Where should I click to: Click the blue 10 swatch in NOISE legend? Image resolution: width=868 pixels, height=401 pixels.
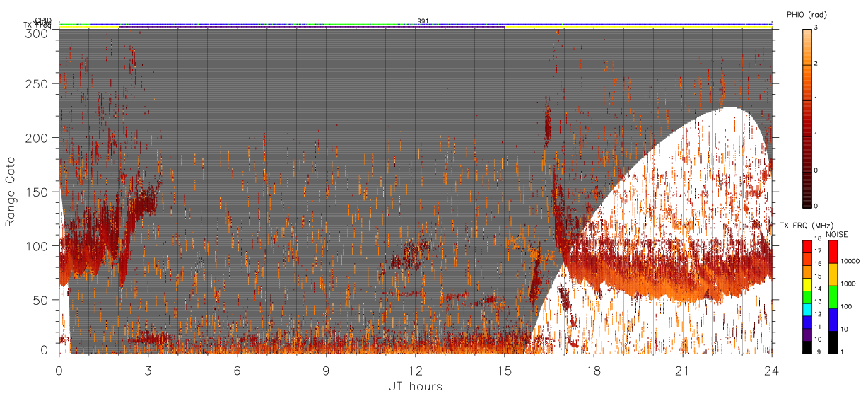(x=834, y=320)
